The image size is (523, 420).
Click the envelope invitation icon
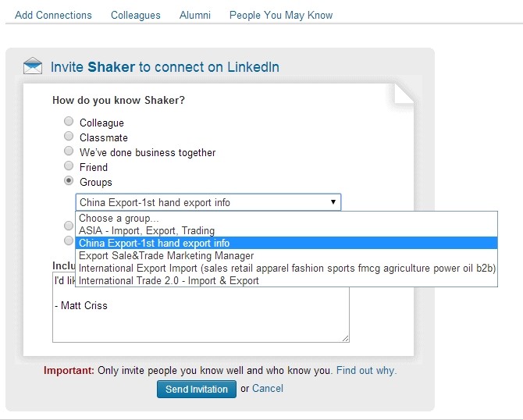tap(33, 66)
